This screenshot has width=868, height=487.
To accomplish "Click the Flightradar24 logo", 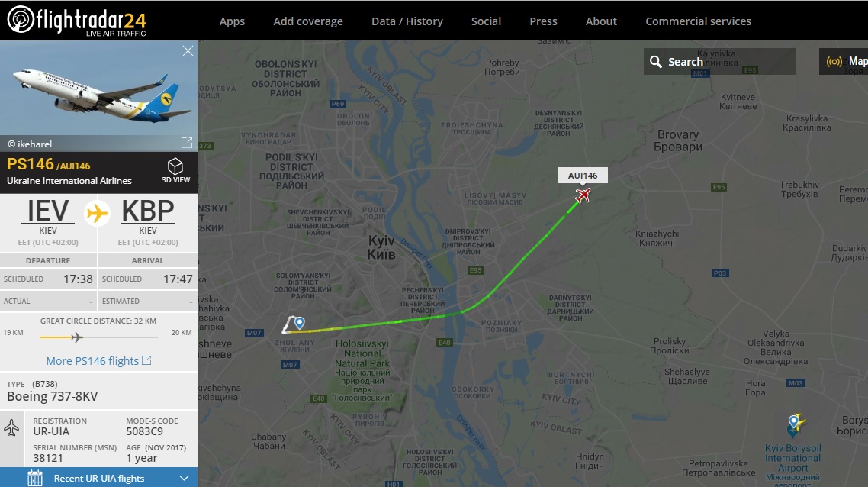I will tap(76, 21).
